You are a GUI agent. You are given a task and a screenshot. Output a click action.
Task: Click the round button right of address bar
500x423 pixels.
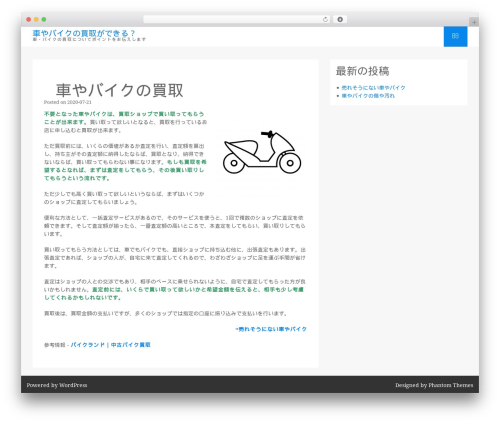[x=340, y=19]
